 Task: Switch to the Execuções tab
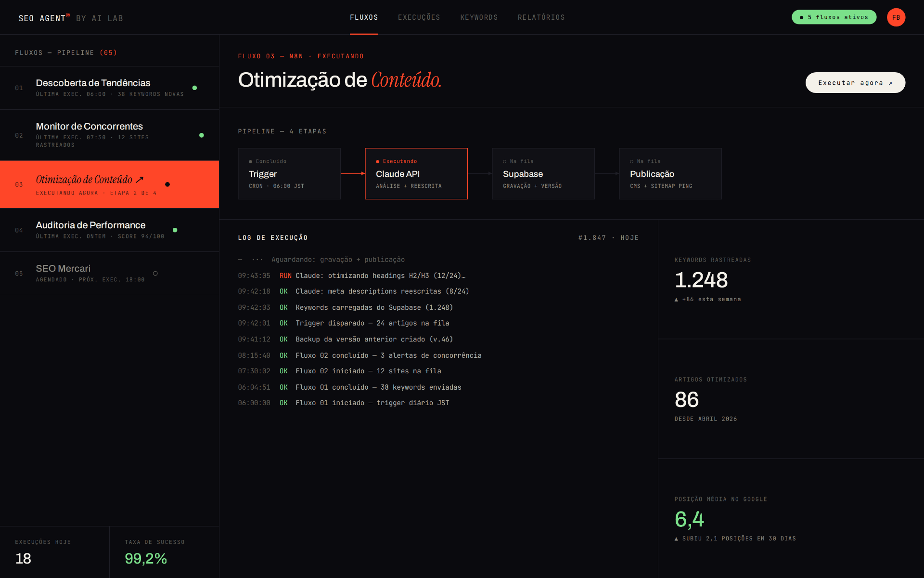click(x=419, y=17)
